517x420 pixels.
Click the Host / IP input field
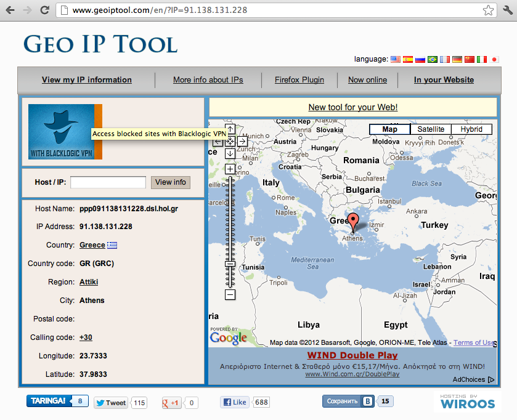coord(108,182)
